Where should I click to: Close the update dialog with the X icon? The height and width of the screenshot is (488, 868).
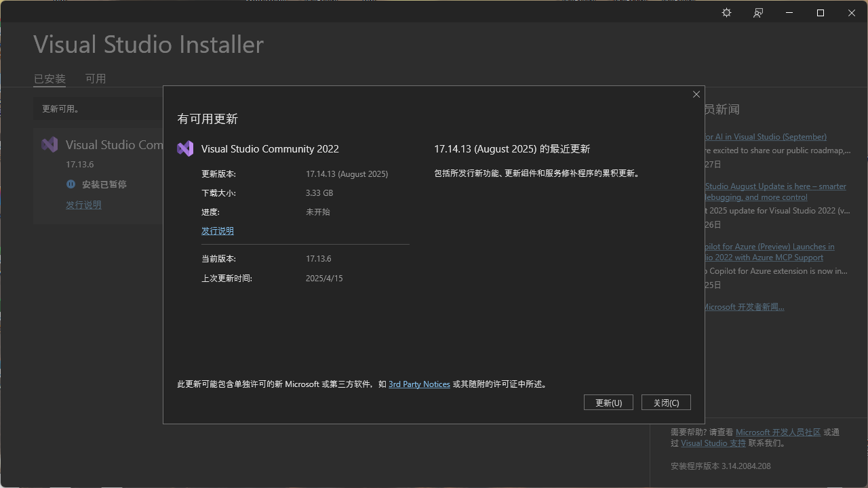pos(696,94)
